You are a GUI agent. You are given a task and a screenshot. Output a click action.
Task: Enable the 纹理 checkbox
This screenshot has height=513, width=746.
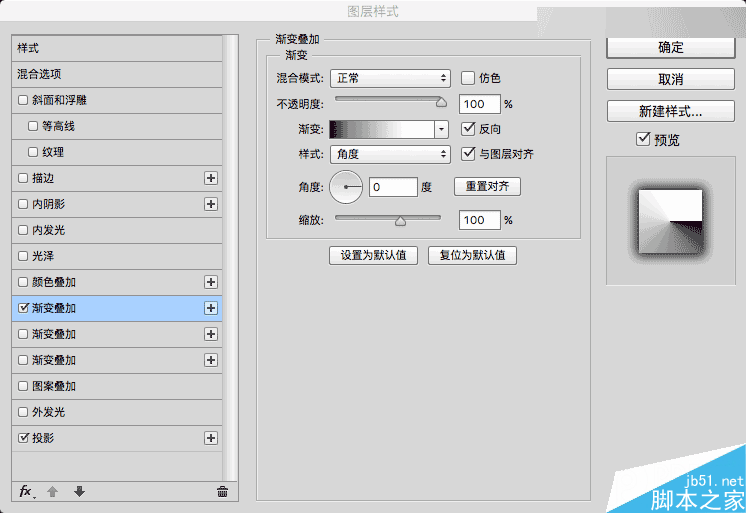pyautogui.click(x=33, y=152)
